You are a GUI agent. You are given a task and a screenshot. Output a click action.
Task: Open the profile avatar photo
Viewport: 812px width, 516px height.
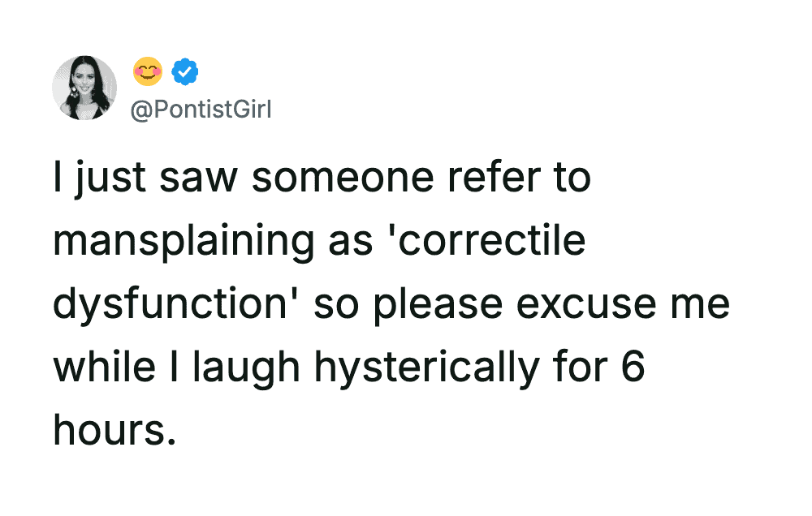(84, 88)
